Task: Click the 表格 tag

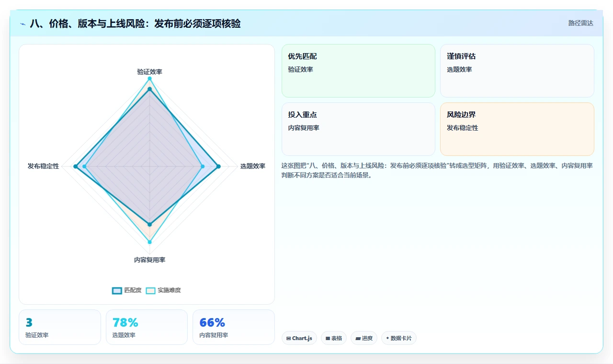Action: coord(334,338)
